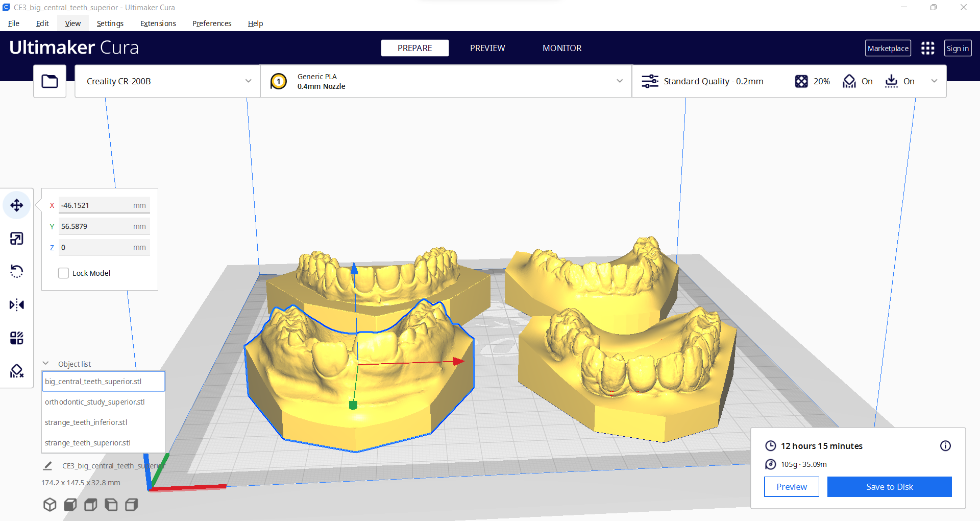The width and height of the screenshot is (980, 521).
Task: Toggle the Lock Model checkbox
Action: coord(63,273)
